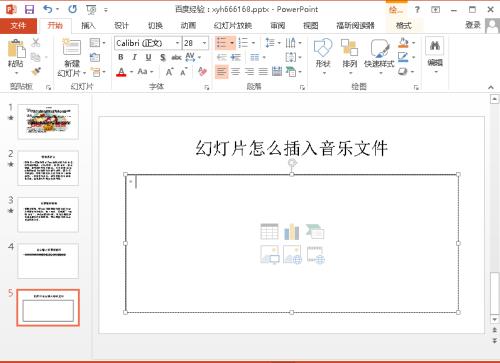Click the Find/Editing binoculars icon

click(435, 46)
